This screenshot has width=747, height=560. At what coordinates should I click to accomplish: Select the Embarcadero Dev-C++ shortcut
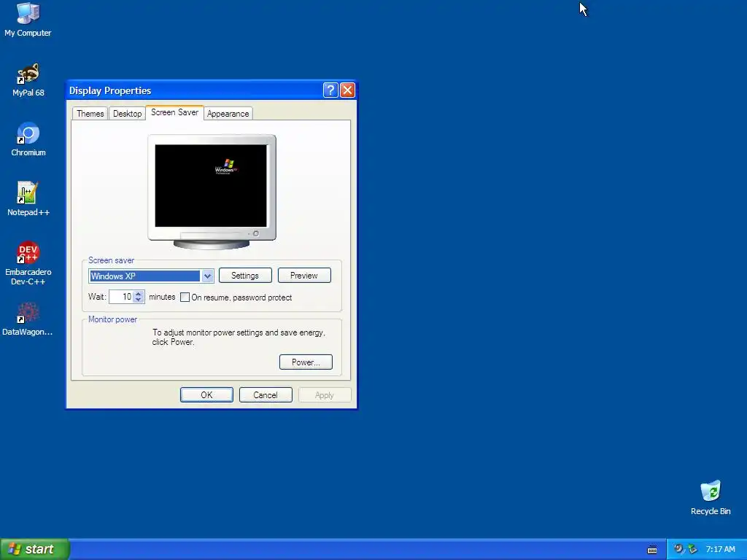[28, 262]
